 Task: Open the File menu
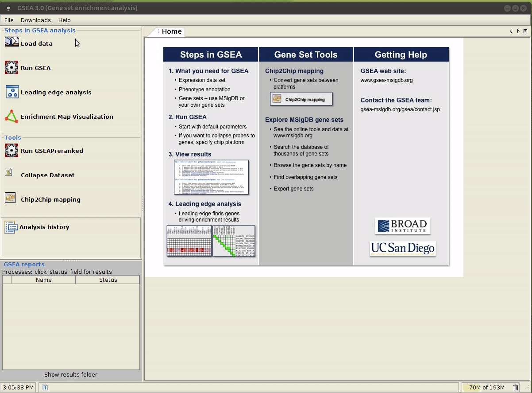tap(9, 20)
